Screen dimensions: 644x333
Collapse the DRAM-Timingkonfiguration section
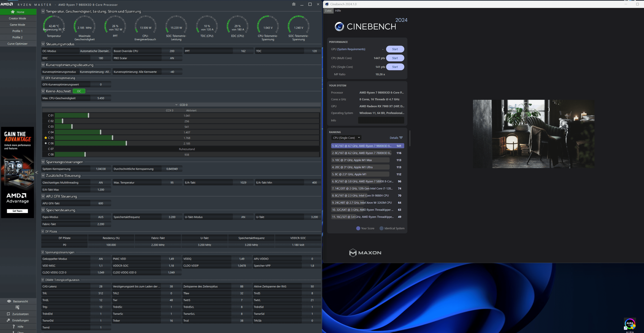(x=43, y=280)
